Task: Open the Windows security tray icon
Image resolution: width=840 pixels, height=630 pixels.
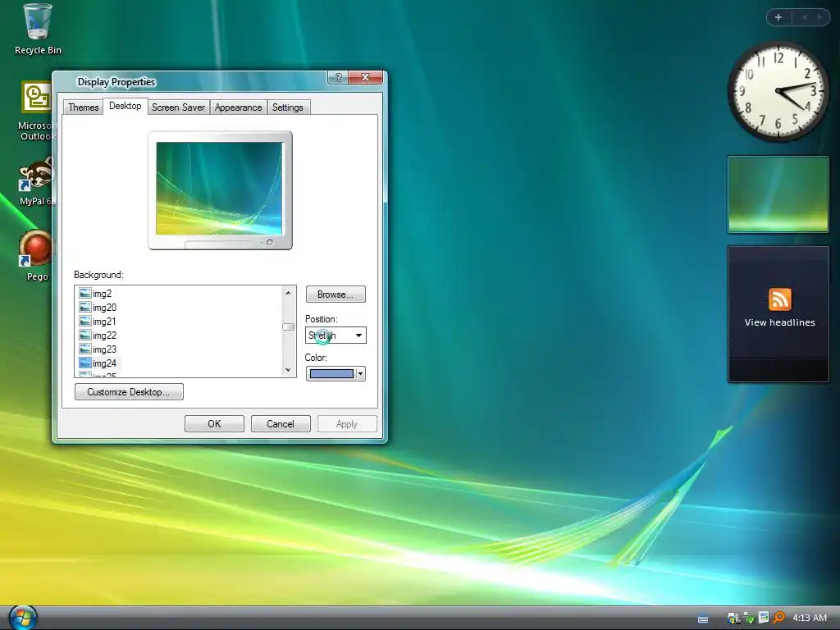Action: coord(733,619)
